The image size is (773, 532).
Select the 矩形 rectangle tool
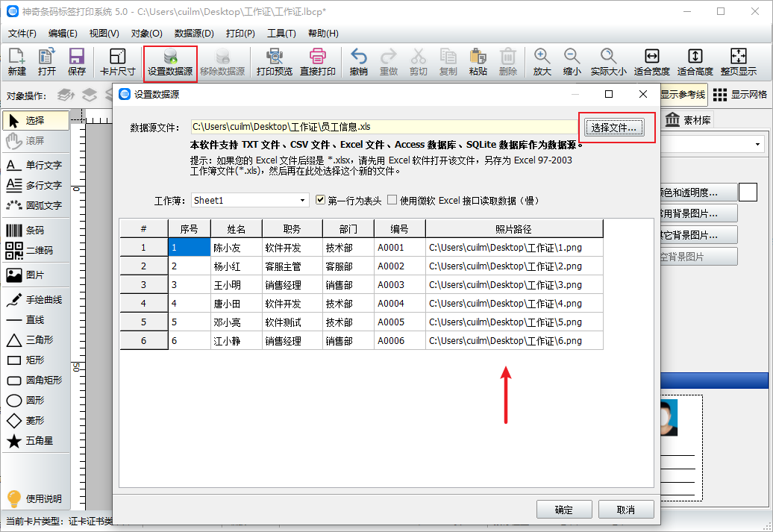pos(36,360)
